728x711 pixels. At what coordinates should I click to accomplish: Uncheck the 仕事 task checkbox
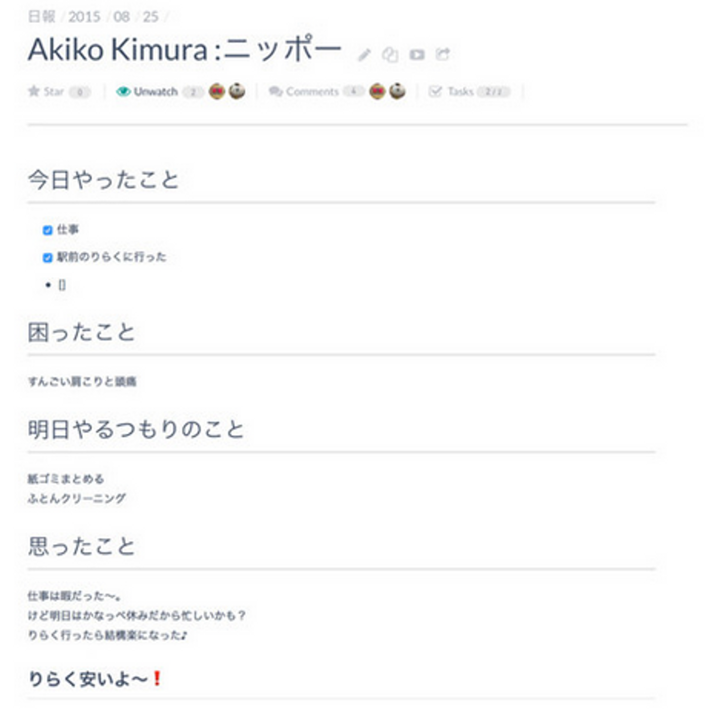click(48, 230)
